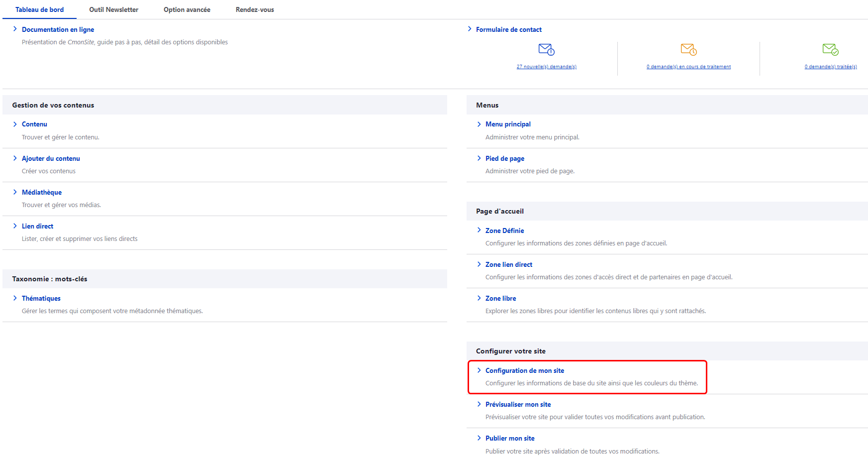Viewport: 868px width, 462px height.
Task: Click the chevron beside Médiathèque
Action: (x=15, y=192)
